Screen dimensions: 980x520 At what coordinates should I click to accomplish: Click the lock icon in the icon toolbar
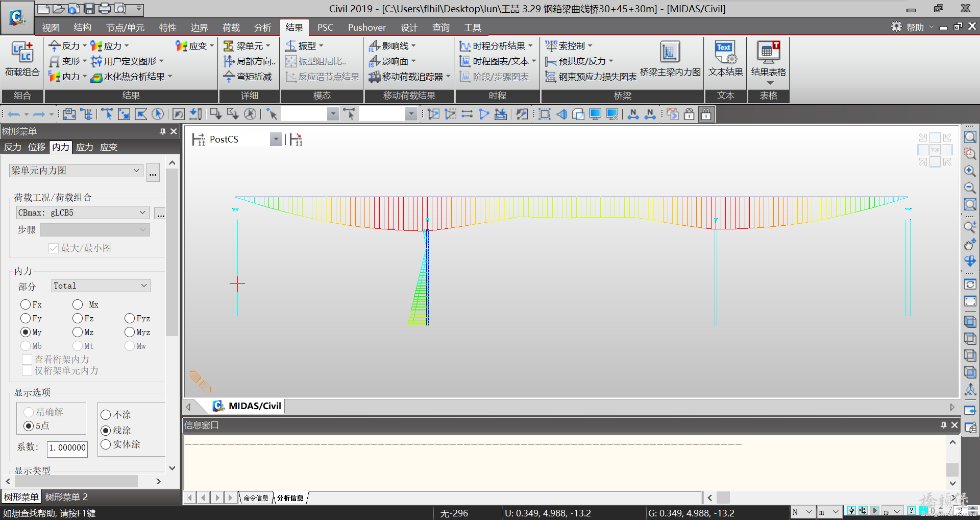(x=706, y=114)
